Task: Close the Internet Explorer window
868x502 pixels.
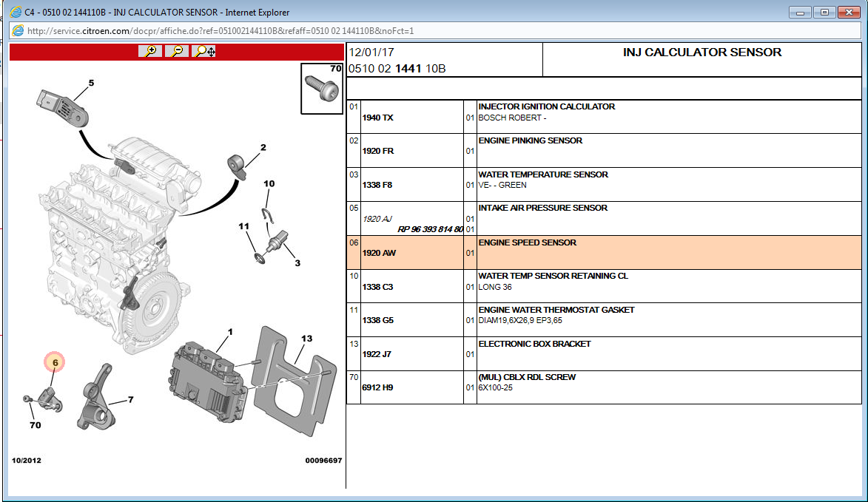Action: coord(849,12)
